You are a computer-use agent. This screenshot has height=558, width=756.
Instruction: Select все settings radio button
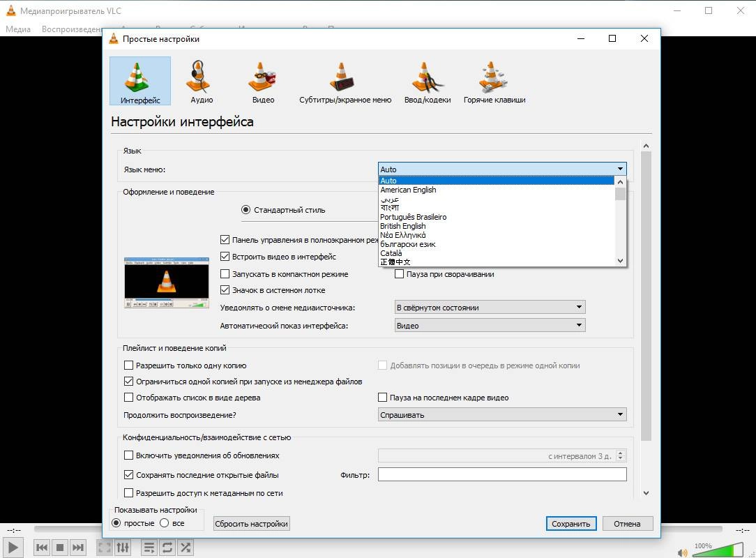(x=165, y=523)
